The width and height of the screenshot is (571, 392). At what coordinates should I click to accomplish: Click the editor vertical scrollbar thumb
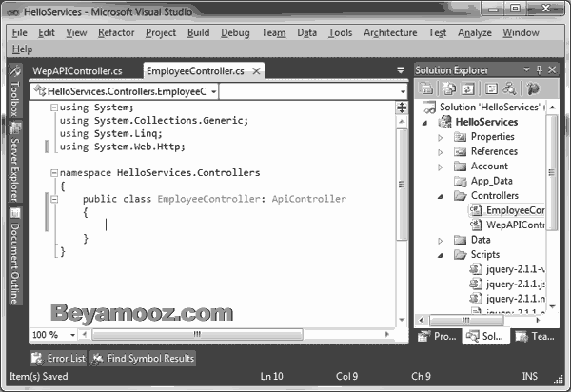[x=402, y=185]
